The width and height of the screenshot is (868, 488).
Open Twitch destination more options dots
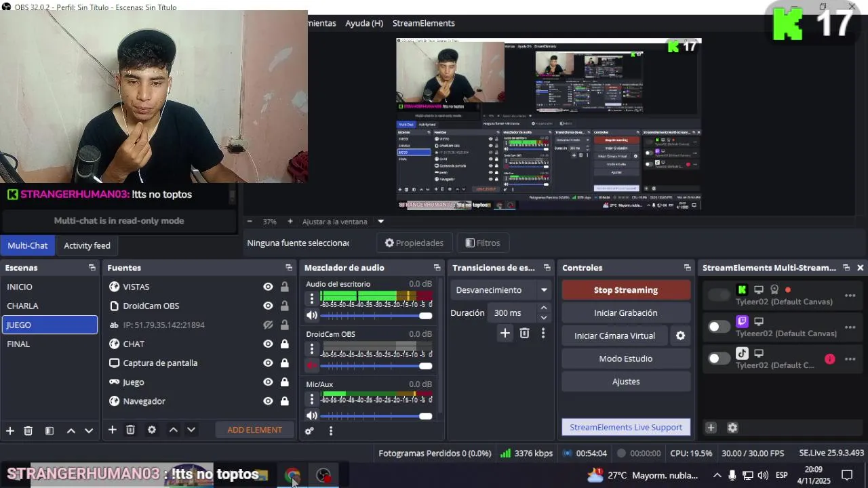850,327
